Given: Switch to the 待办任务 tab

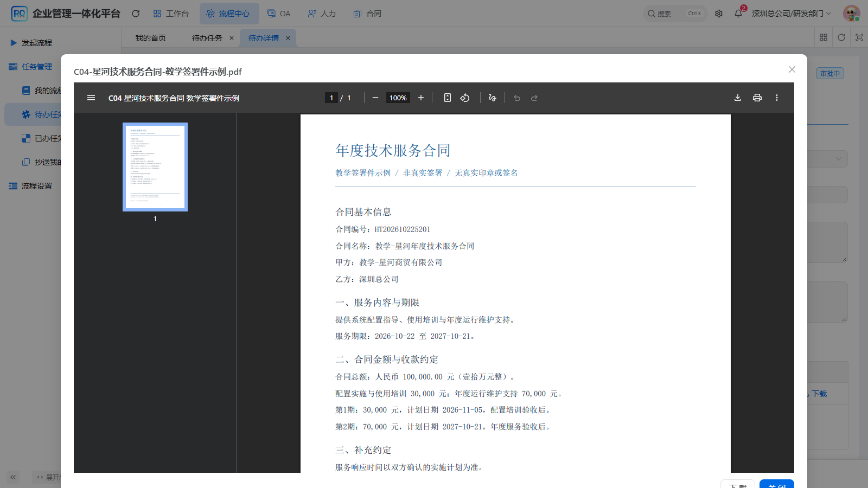Looking at the screenshot, I should 207,38.
